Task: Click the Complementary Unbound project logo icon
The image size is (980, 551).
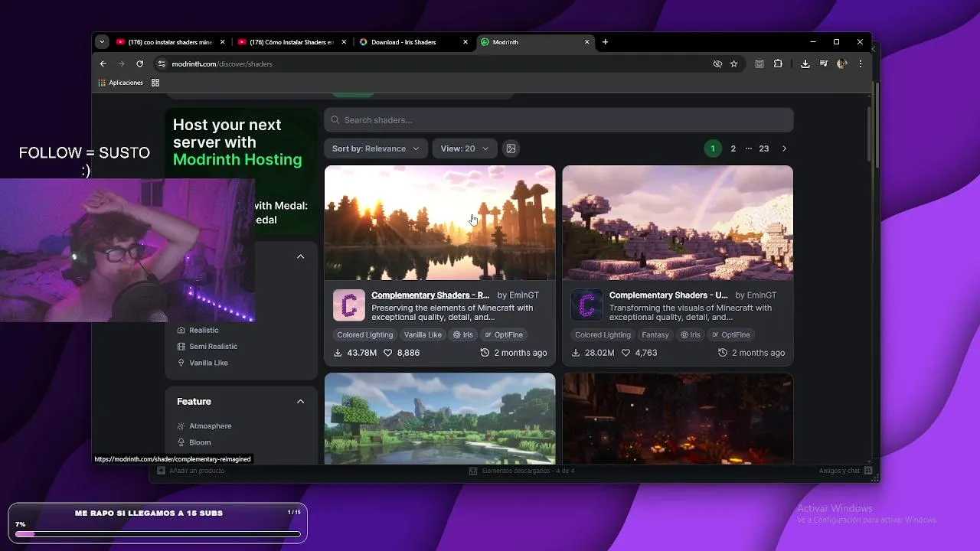Action: 586,305
